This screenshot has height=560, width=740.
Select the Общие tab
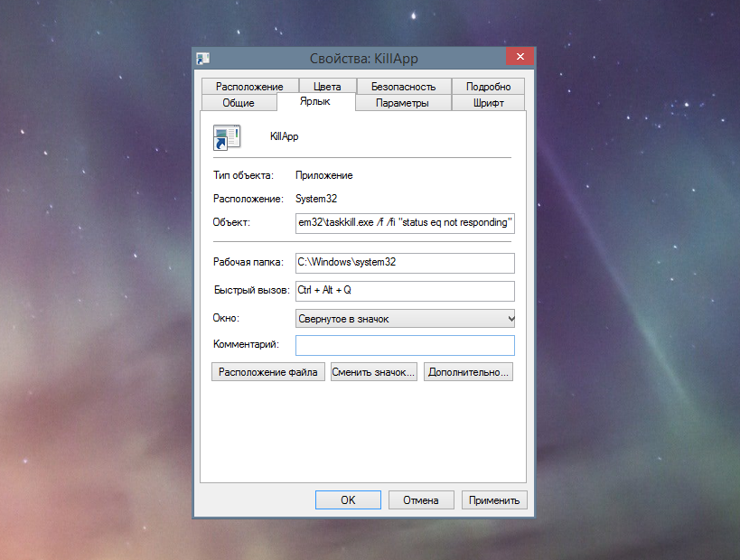tap(239, 103)
